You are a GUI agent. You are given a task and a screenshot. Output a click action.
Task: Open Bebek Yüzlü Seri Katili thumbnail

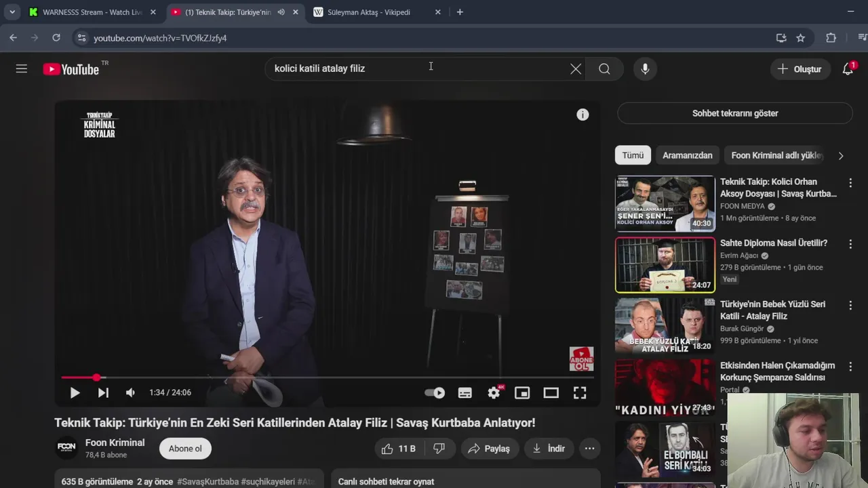(665, 325)
